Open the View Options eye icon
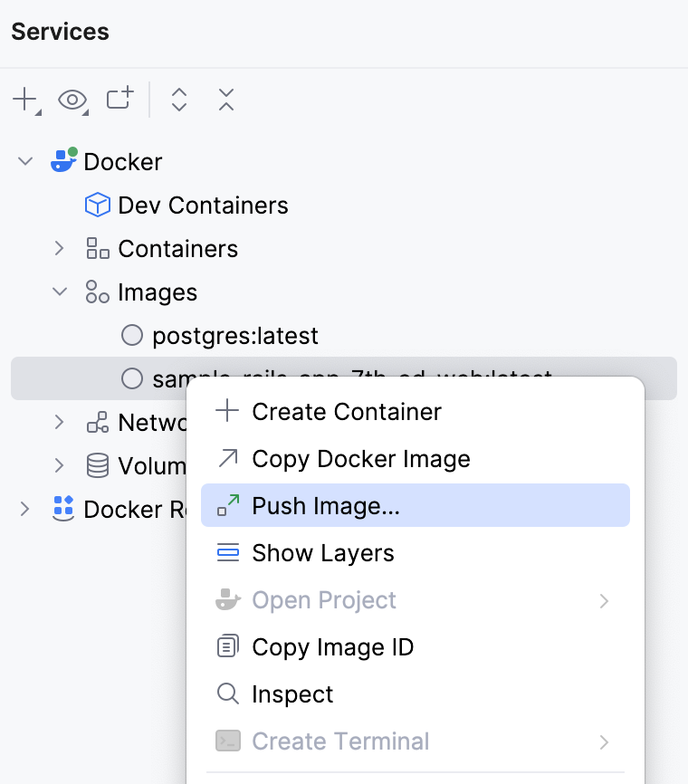The image size is (688, 784). [72, 100]
